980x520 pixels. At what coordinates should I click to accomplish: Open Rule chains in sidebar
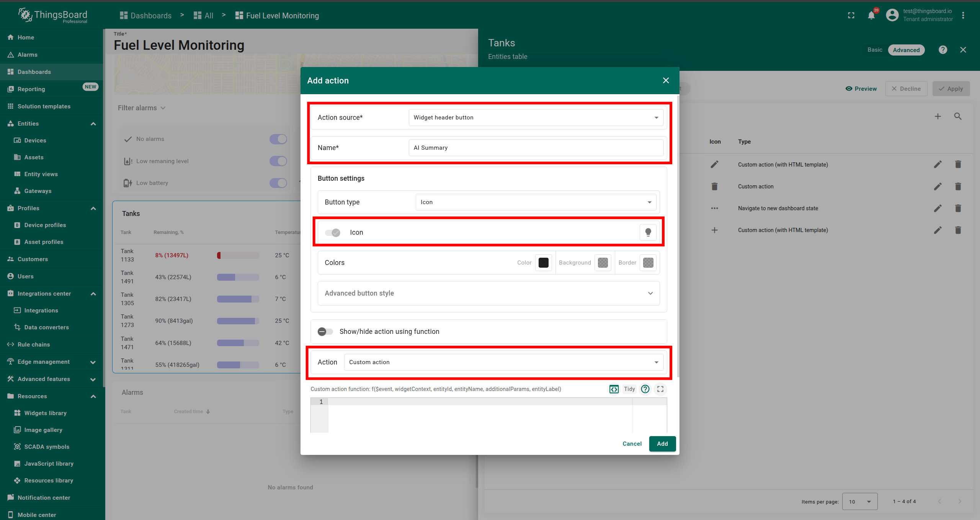[34, 345]
